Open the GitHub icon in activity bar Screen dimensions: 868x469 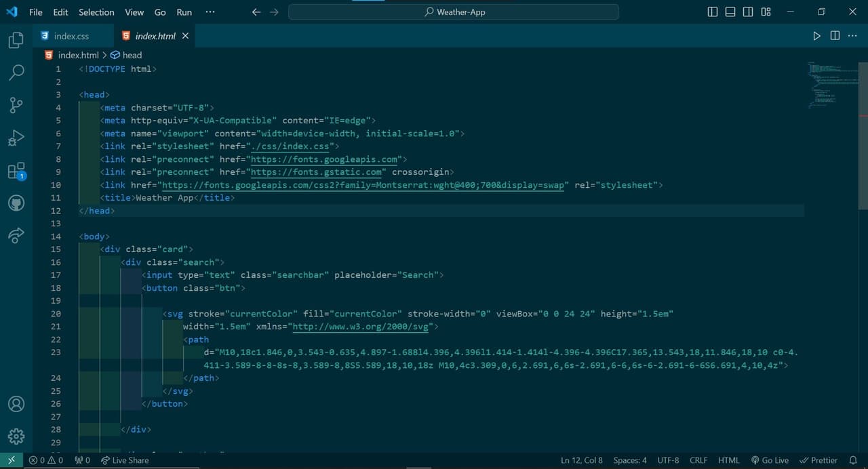click(x=16, y=203)
